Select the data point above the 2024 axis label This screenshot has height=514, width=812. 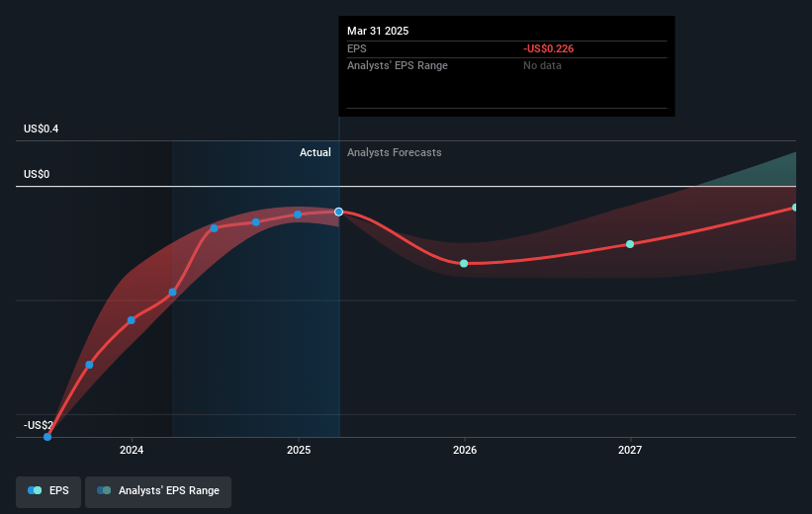pyautogui.click(x=132, y=320)
